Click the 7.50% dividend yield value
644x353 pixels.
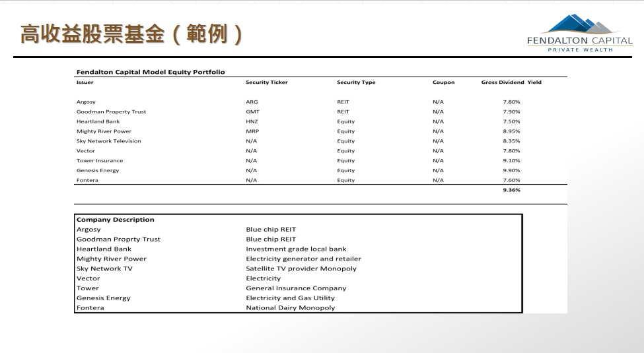(x=511, y=121)
